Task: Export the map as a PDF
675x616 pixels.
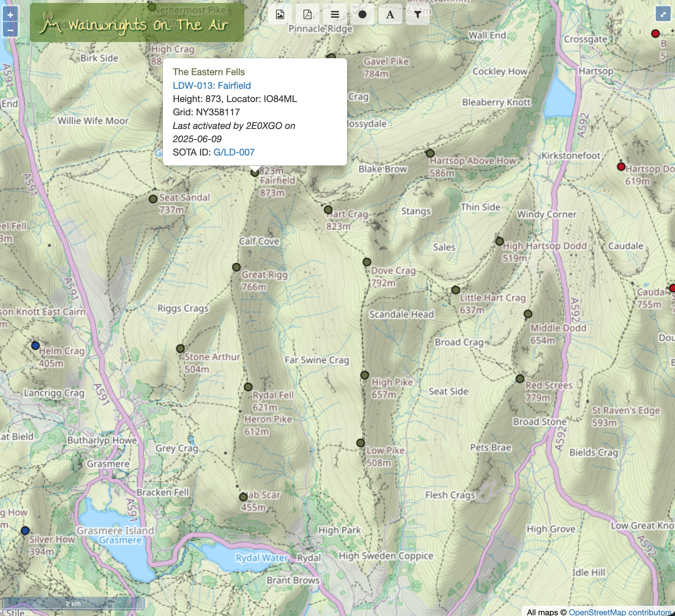Action: coord(307,14)
